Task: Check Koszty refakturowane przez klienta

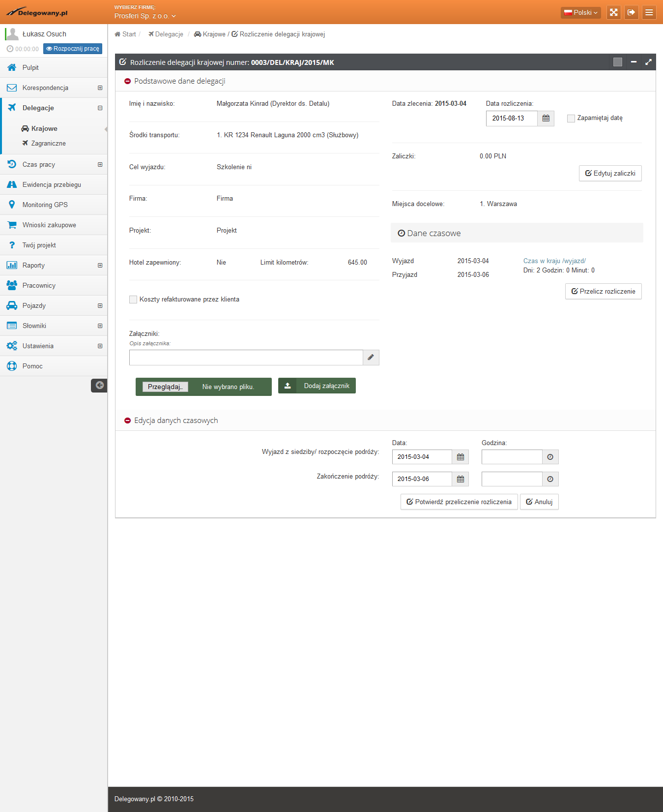Action: pyautogui.click(x=133, y=300)
